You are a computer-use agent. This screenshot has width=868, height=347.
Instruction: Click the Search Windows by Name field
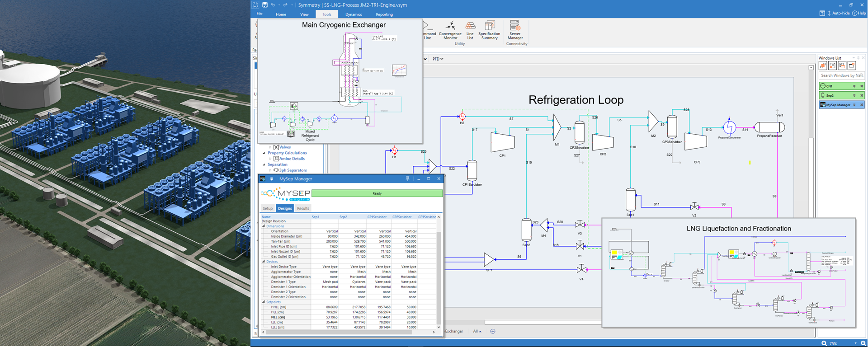(841, 75)
